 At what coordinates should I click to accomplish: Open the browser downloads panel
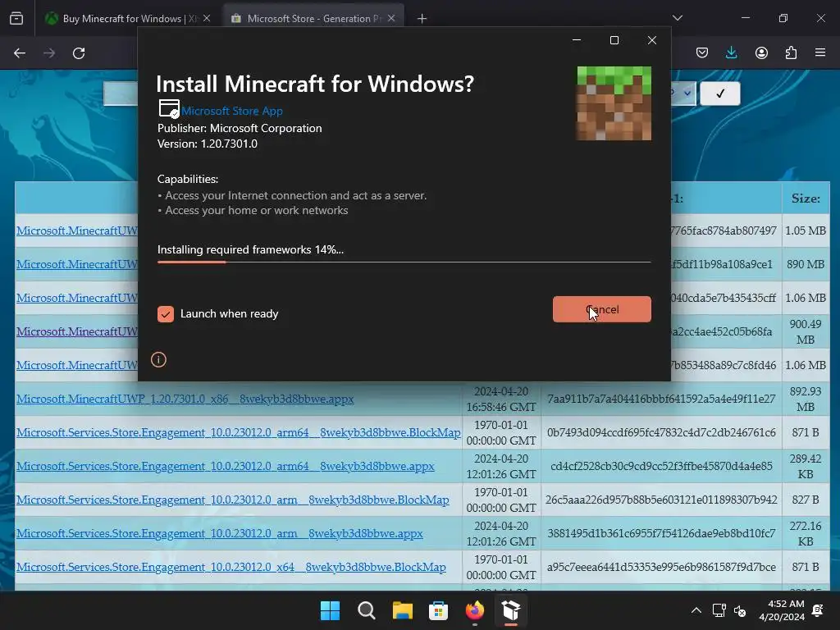[x=731, y=53]
